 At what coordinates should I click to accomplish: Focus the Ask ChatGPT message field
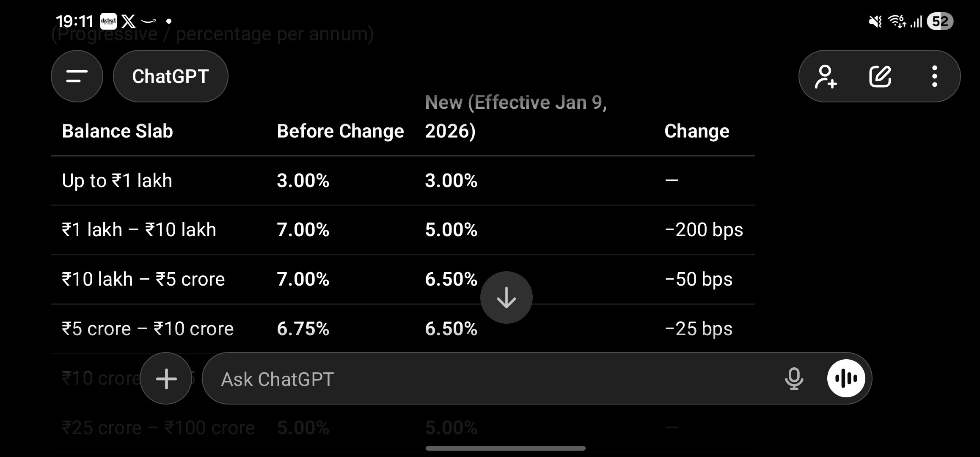click(487, 379)
